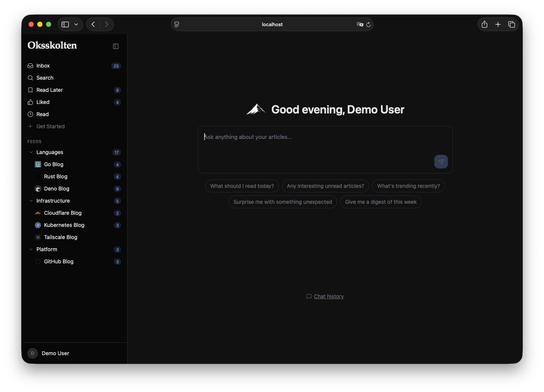
Task: Click the Deno Blog favicon
Action: (38, 189)
